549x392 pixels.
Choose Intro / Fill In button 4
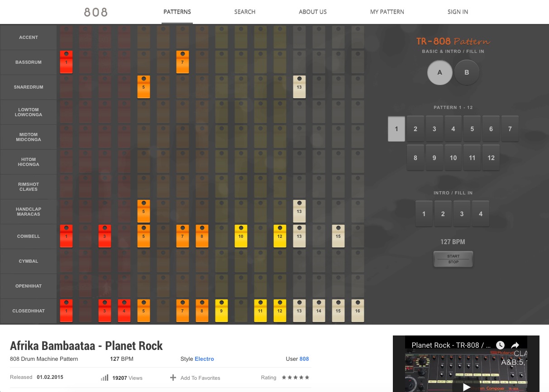click(481, 214)
